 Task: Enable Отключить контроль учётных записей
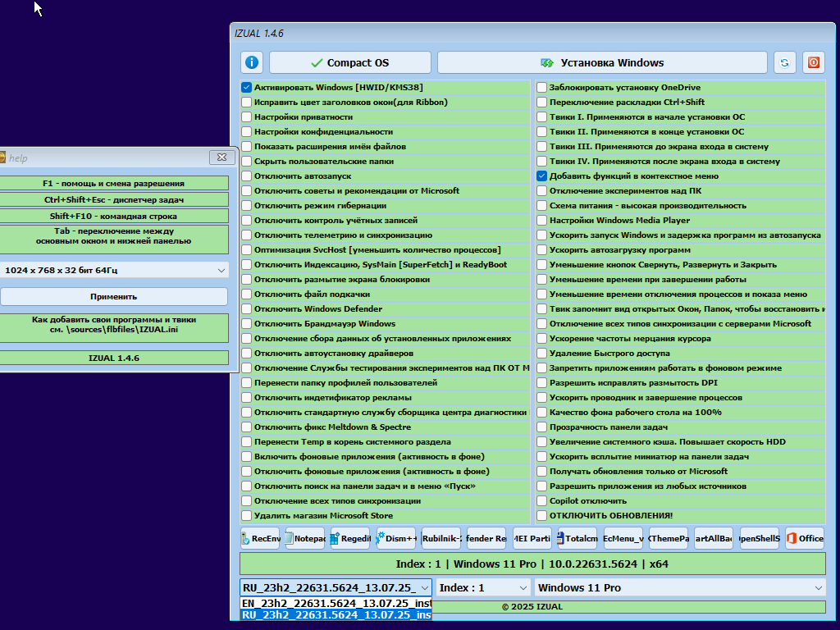coord(246,220)
